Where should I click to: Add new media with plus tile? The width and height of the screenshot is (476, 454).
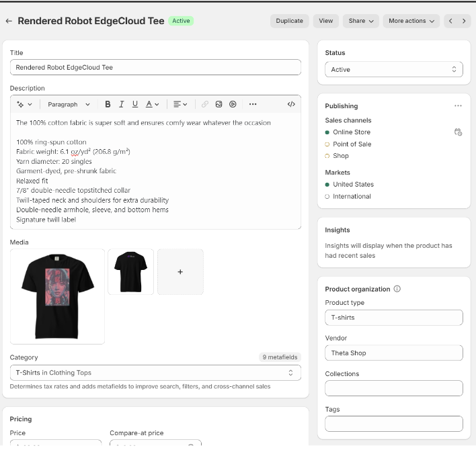click(180, 272)
